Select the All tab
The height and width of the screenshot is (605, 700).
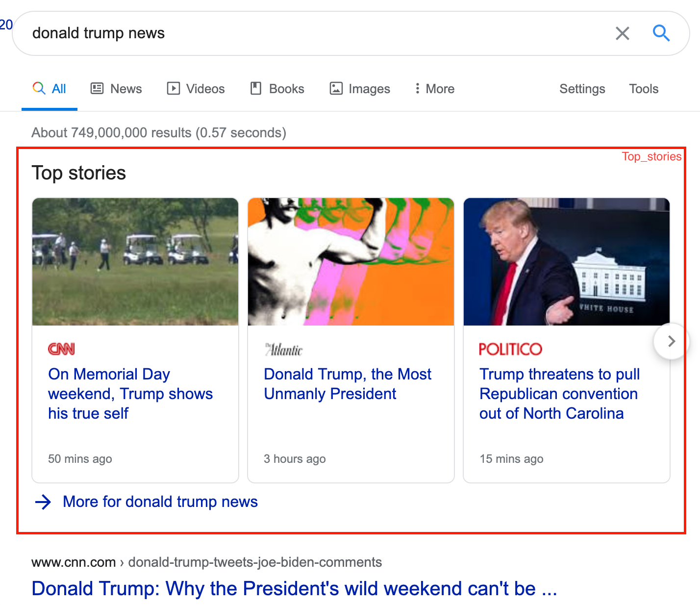pyautogui.click(x=50, y=89)
